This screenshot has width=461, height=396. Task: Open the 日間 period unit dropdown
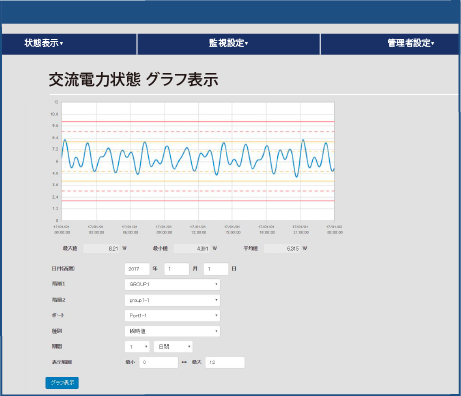pyautogui.click(x=173, y=347)
